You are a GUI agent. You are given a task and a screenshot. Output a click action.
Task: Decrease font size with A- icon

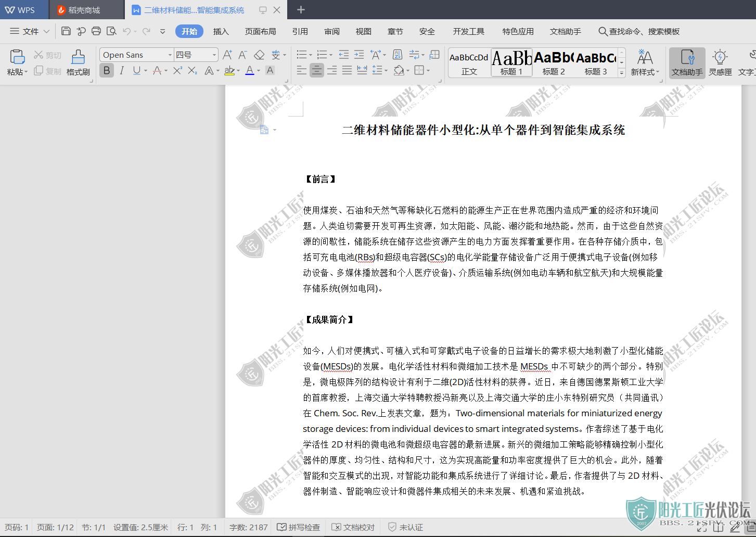(x=243, y=55)
